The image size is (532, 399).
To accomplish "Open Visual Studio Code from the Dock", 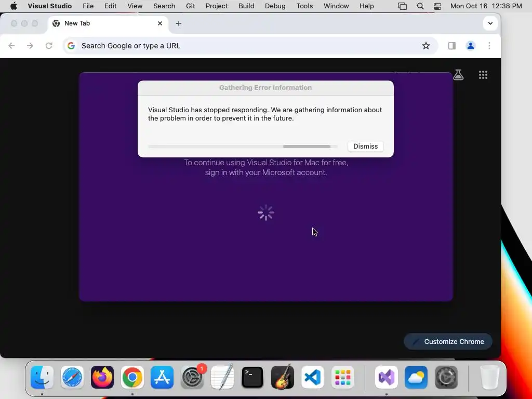I will (x=312, y=377).
